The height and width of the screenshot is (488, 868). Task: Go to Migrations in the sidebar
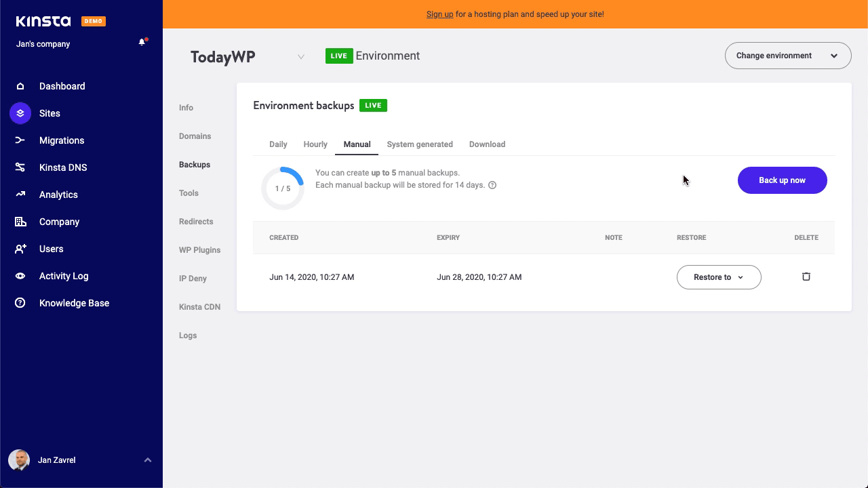62,140
